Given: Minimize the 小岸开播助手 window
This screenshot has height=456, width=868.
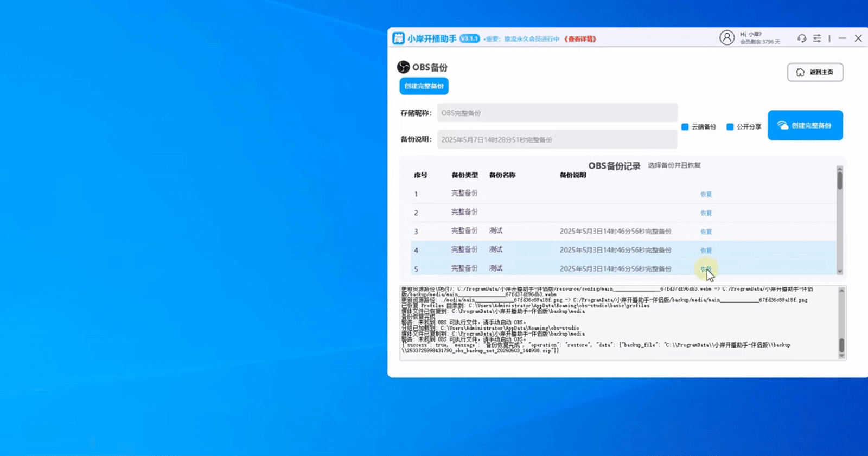Looking at the screenshot, I should click(842, 38).
